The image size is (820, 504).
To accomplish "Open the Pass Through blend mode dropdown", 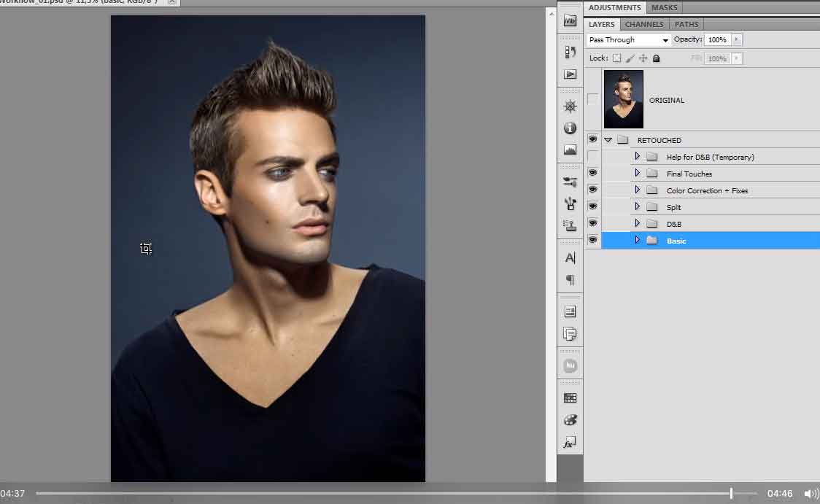I will [629, 40].
